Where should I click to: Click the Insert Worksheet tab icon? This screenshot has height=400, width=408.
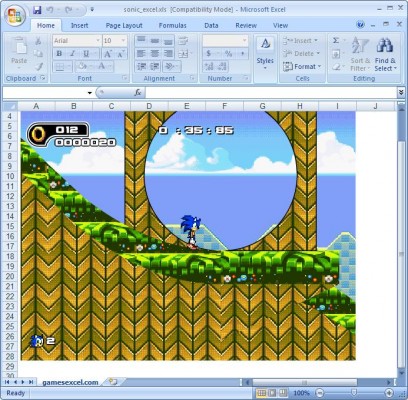tap(113, 382)
